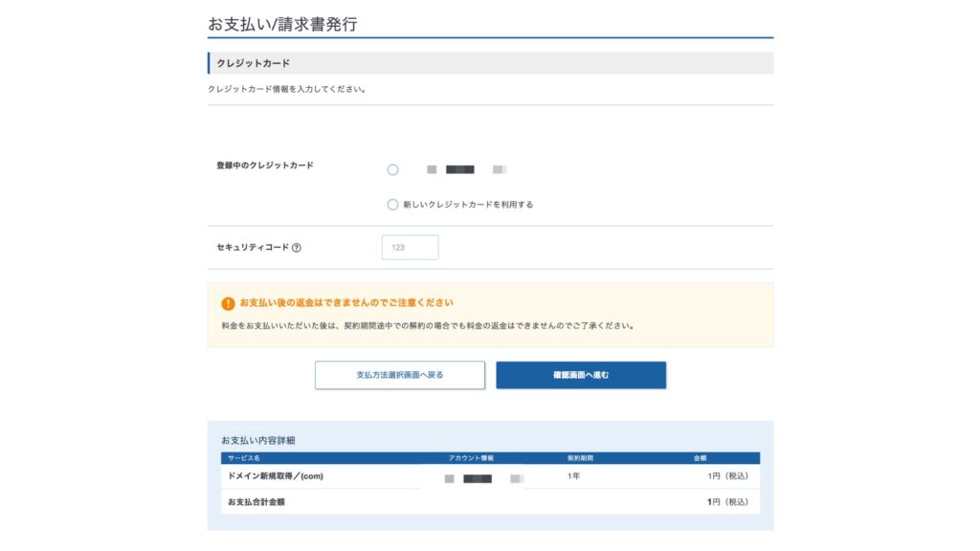Click the 1年 contract period cell
This screenshot has height=551, width=980.
tap(574, 476)
